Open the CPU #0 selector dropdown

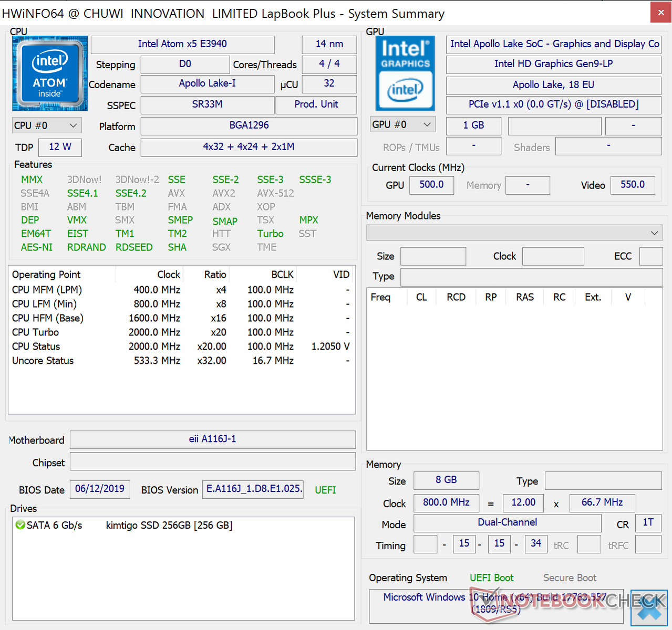[x=46, y=125]
